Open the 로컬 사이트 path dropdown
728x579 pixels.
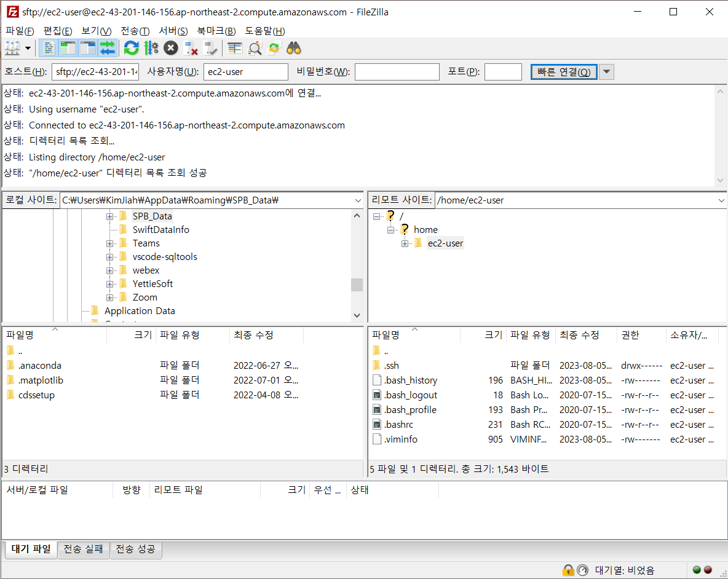[357, 200]
